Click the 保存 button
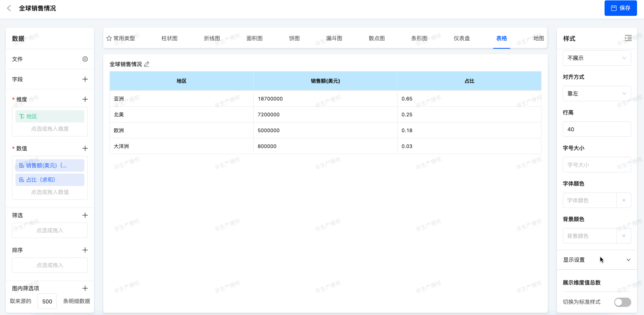The width and height of the screenshot is (644, 315). tap(620, 8)
